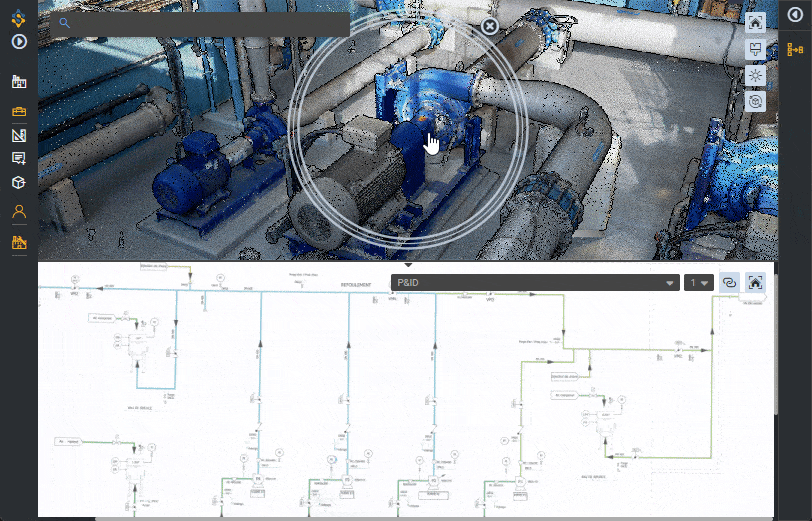Open the page number 1 dropdown
Viewport: 812px width, 521px height.
(x=699, y=283)
